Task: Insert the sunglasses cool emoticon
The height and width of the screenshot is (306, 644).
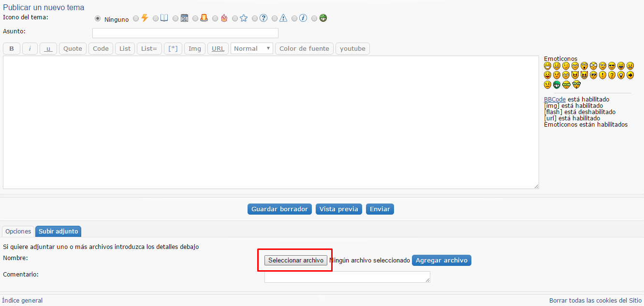Action: pyautogui.click(x=612, y=66)
